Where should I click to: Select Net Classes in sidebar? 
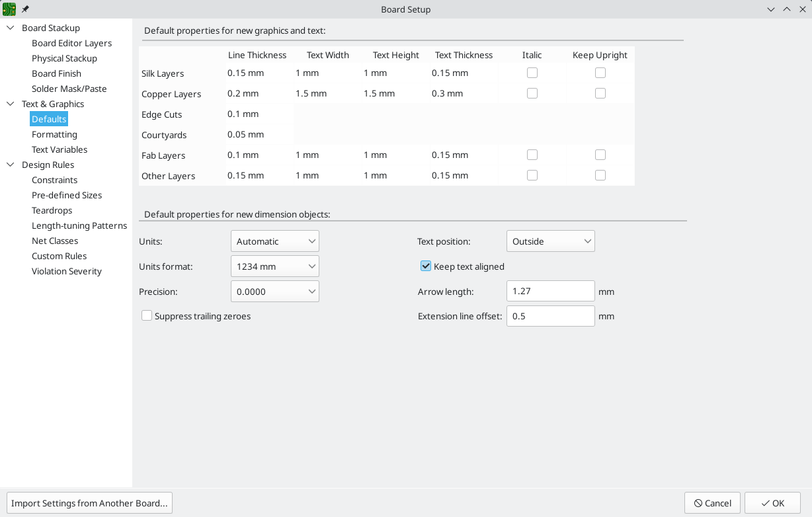(55, 241)
